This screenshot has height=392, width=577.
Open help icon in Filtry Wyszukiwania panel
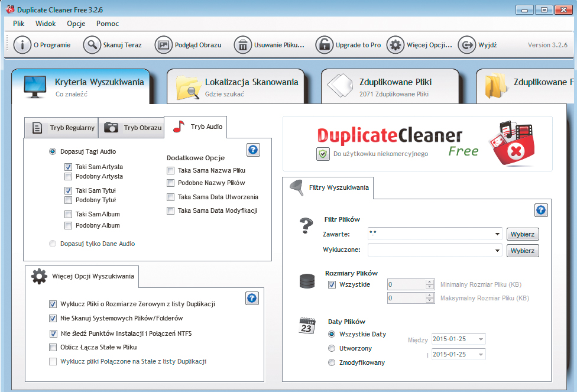click(541, 210)
